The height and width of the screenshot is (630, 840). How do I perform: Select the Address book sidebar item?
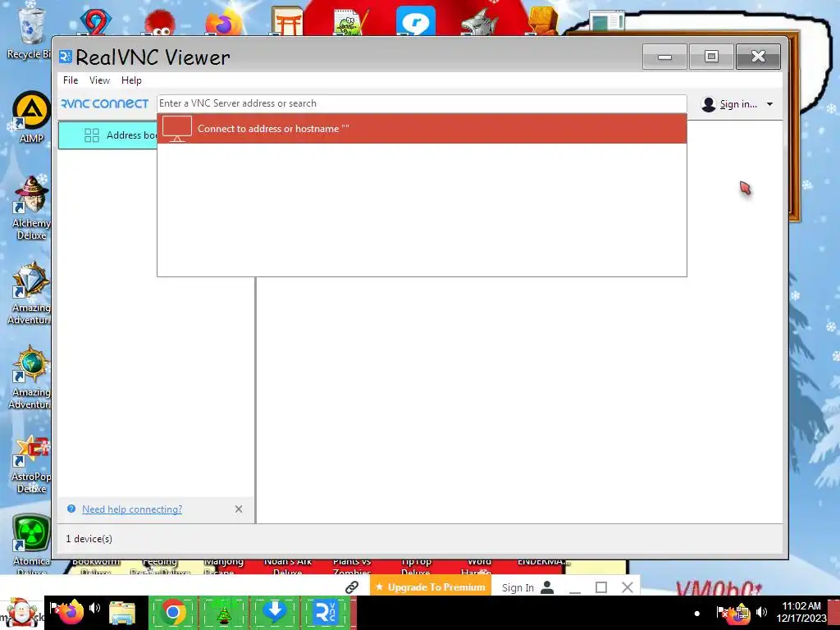[x=107, y=135]
